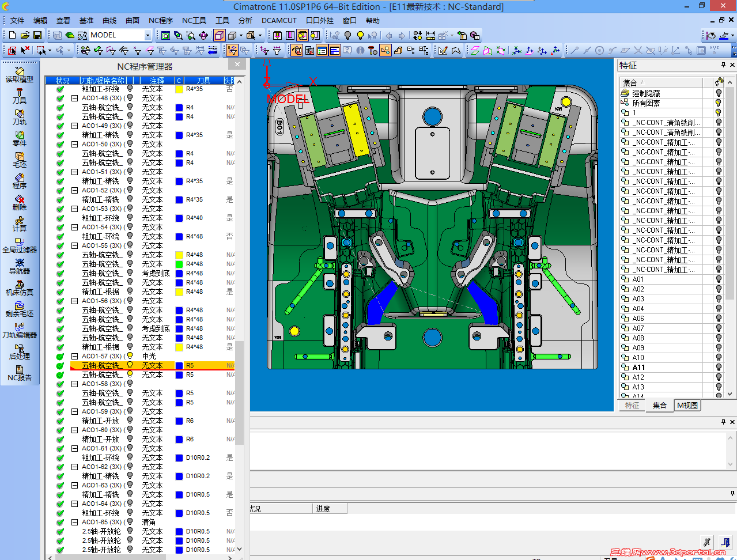Click the green color swatch in an R4*48 row
The width and height of the screenshot is (737, 560).
[179, 264]
